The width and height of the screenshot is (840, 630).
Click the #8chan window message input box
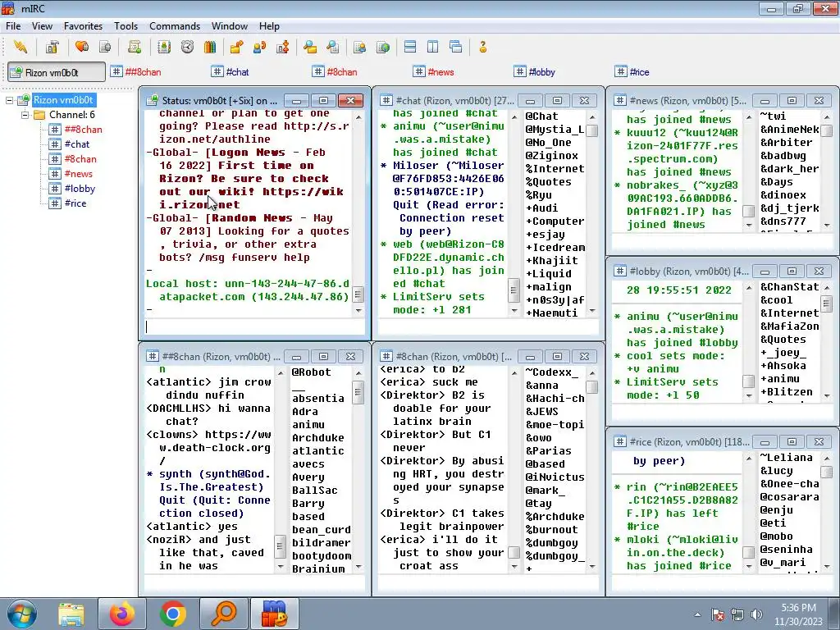coord(487,582)
